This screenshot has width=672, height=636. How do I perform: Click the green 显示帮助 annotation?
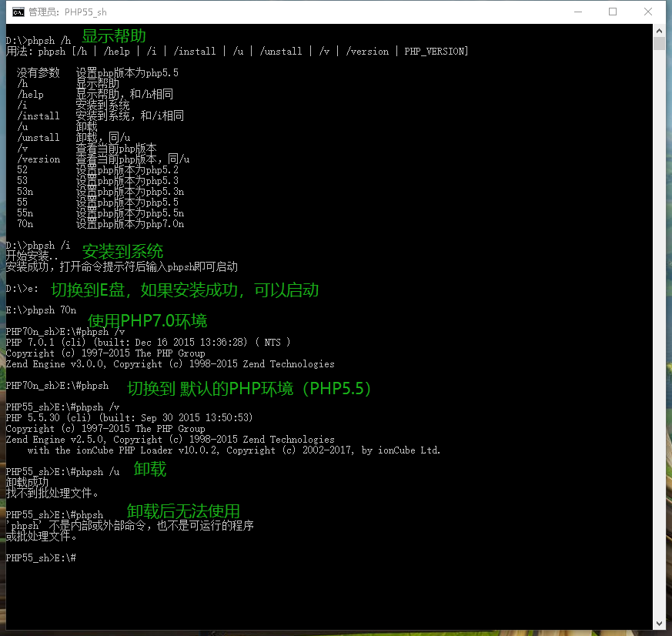coord(114,36)
